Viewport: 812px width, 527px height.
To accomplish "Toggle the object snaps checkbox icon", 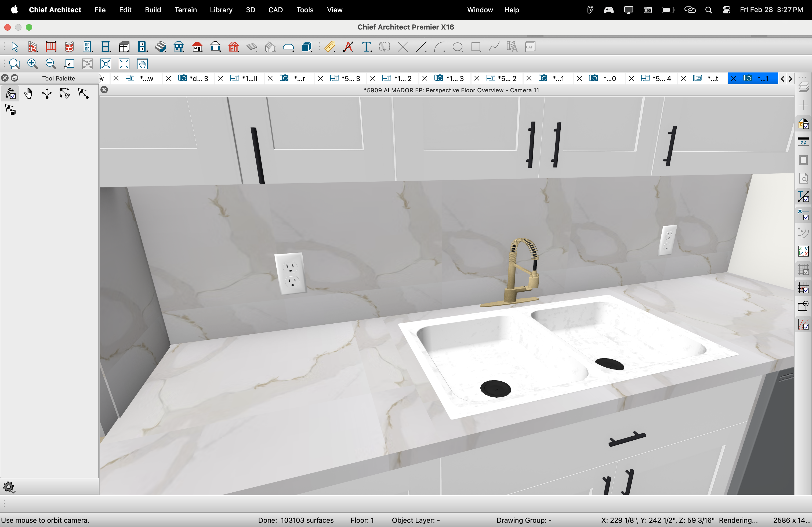I will pos(803,215).
